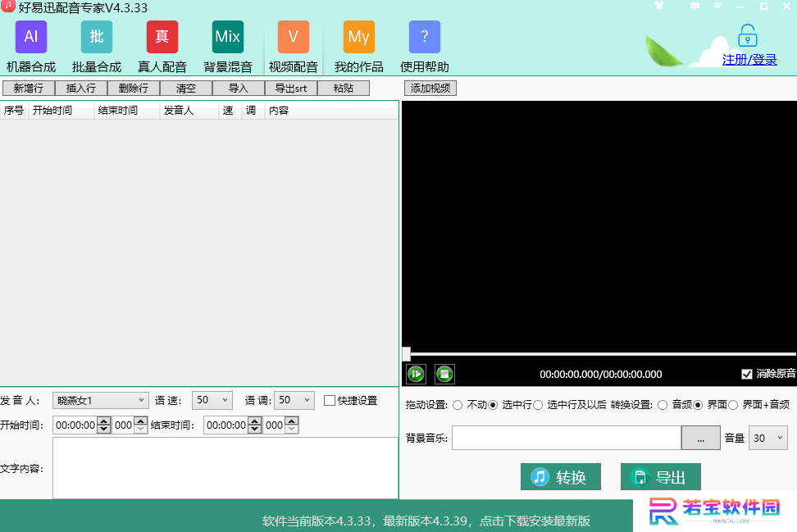Click the export icon on 导出 button

click(640, 477)
